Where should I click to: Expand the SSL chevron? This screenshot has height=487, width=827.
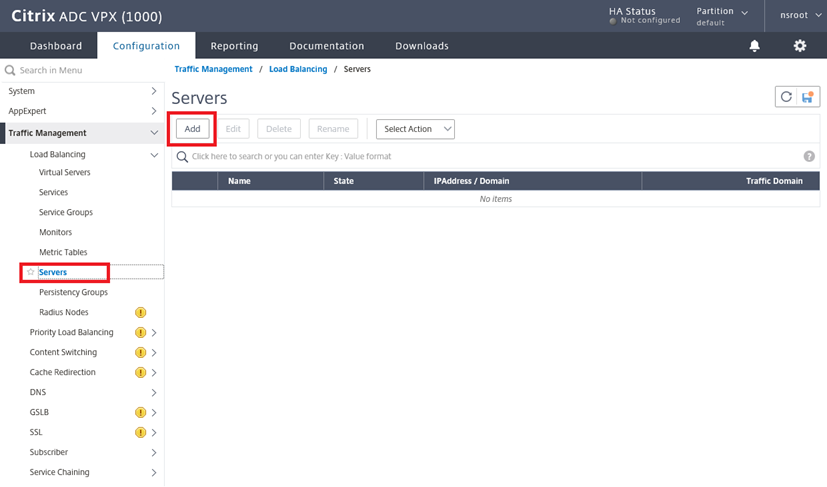point(154,433)
